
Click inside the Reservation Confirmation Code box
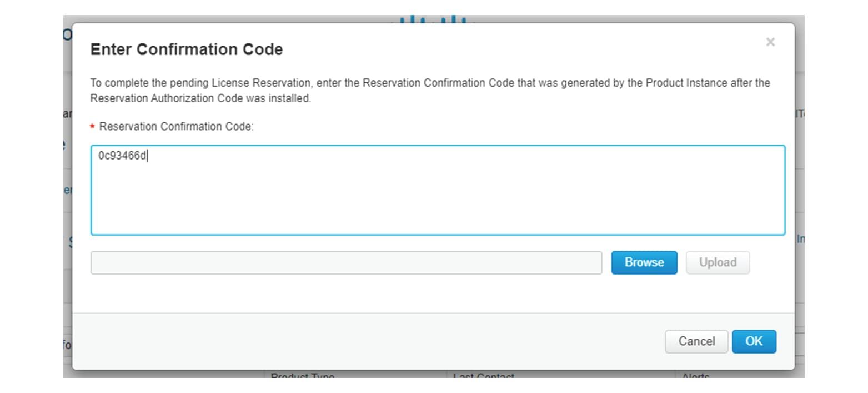tap(438, 190)
